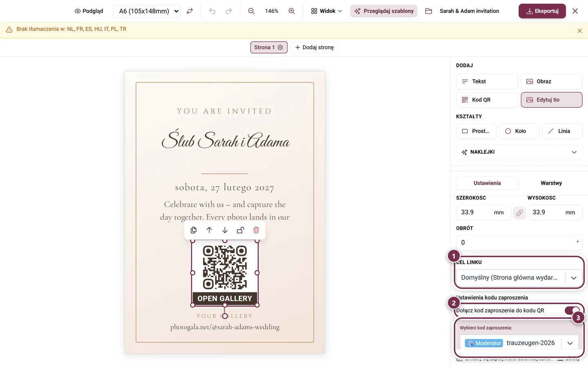Image resolution: width=588 pixels, height=368 pixels.
Task: Swap page orientation icon
Action: [x=190, y=11]
